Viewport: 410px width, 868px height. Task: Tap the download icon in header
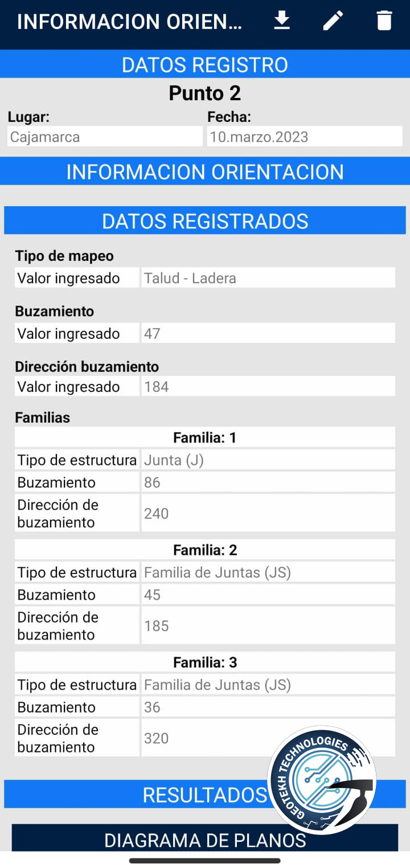[282, 21]
